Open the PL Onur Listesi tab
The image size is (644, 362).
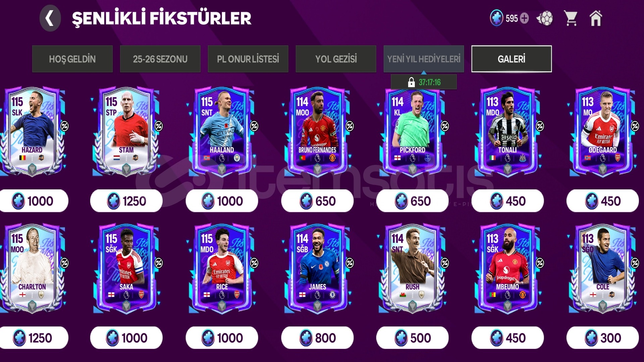[248, 59]
